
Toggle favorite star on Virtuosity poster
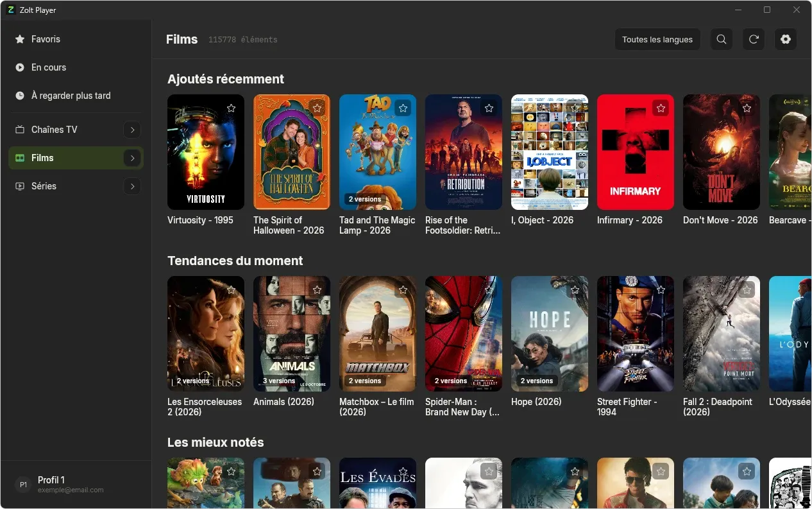click(232, 108)
